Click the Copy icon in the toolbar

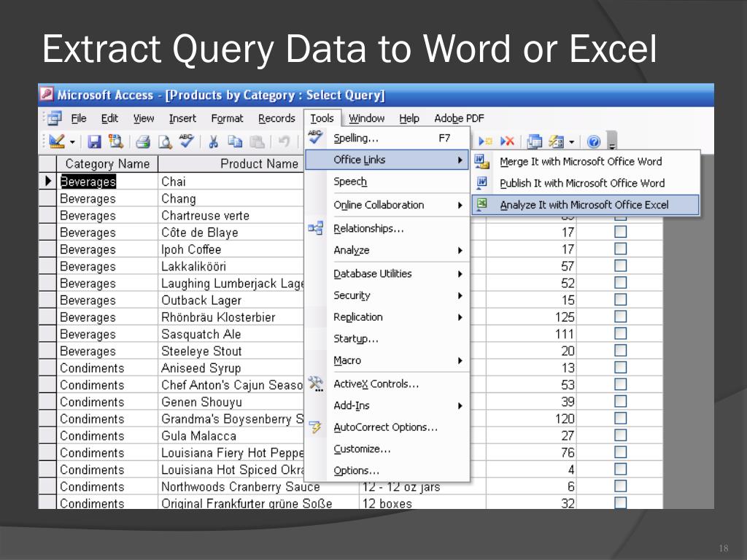pos(235,142)
